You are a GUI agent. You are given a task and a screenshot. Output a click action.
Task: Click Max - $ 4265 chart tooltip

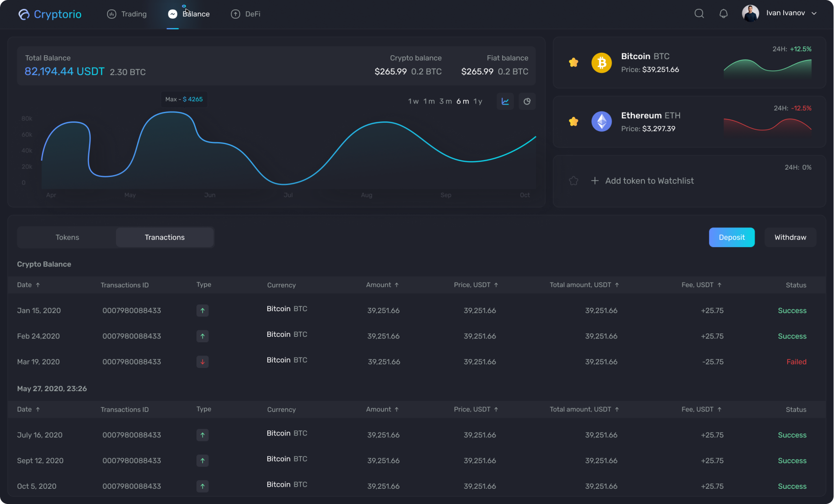tap(184, 99)
